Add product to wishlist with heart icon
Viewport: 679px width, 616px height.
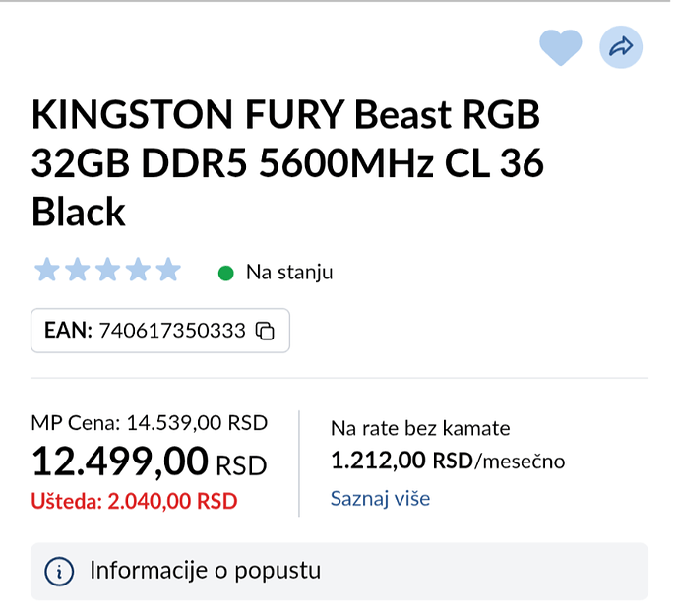tap(560, 46)
